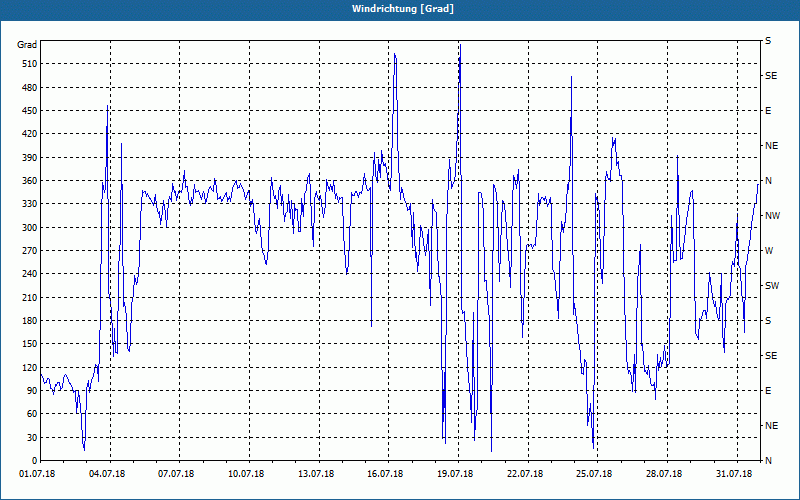This screenshot has width=800, height=500.
Task: Select the 10.07.18 x-axis date
Action: [x=246, y=474]
